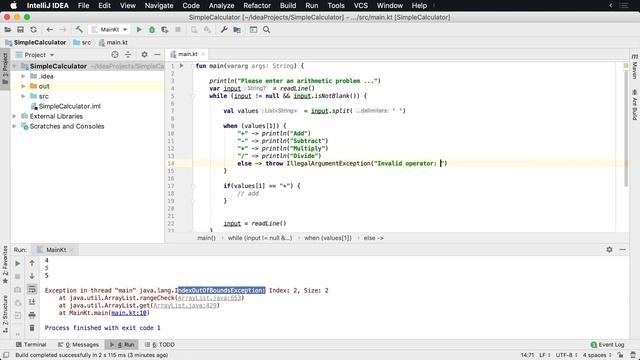Select the MainKt tab in Run panel
Image resolution: width=640 pixels, height=360 pixels.
point(56,249)
